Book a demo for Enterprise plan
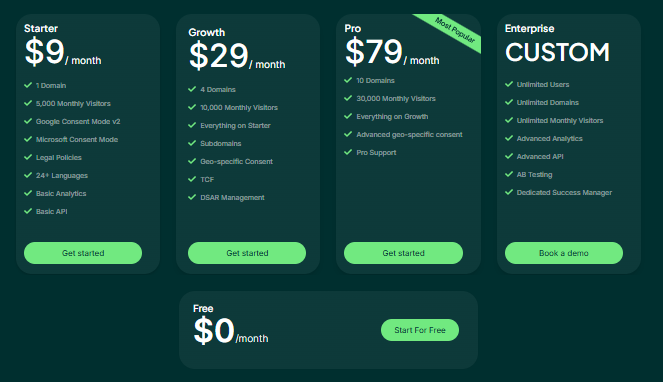Viewport: 663px width, 382px height. (x=564, y=253)
